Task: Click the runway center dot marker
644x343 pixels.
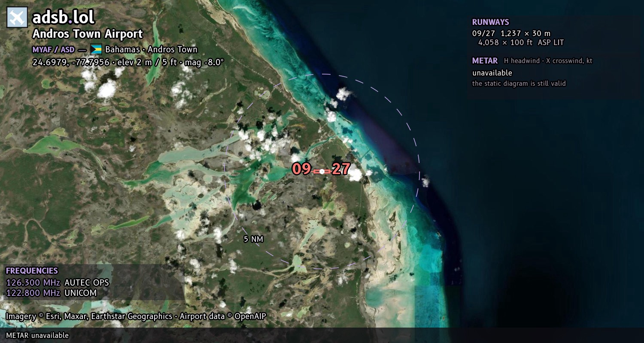Action: tap(322, 171)
